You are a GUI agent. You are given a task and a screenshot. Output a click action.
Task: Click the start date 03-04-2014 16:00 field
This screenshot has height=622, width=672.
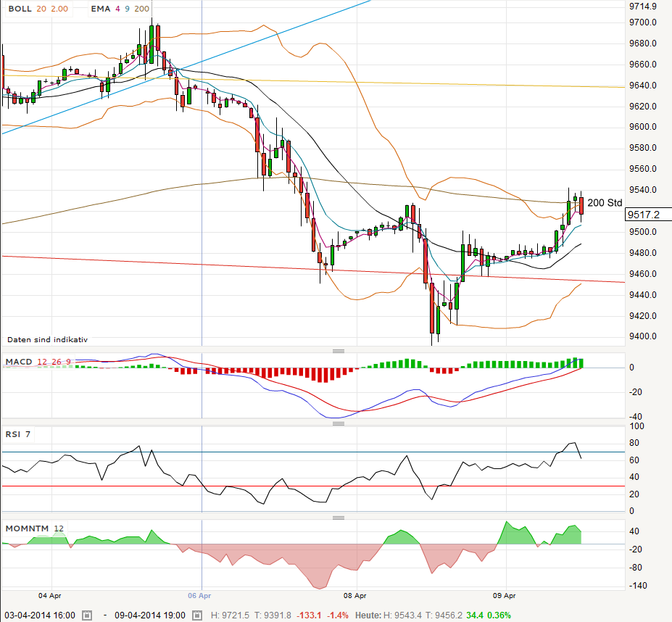40,615
